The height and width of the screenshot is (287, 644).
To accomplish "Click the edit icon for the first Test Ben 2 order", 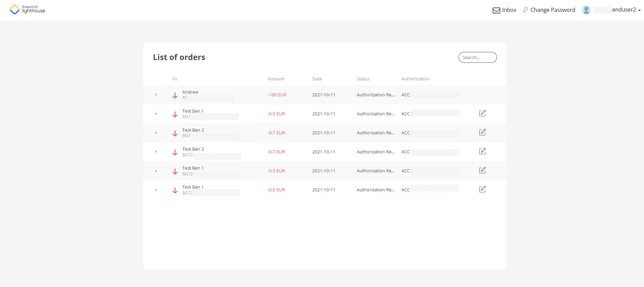I will click(x=482, y=132).
